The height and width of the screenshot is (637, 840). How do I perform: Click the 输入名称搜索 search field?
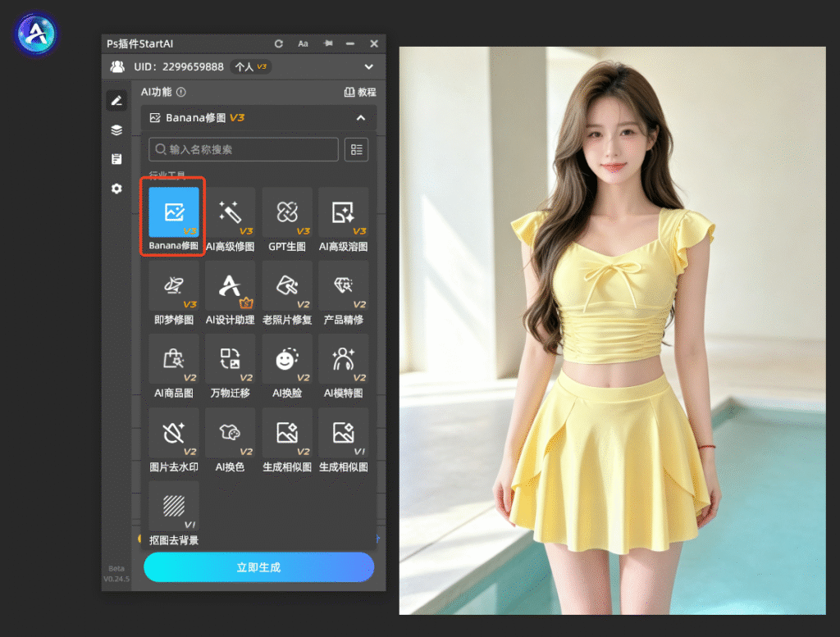click(243, 149)
